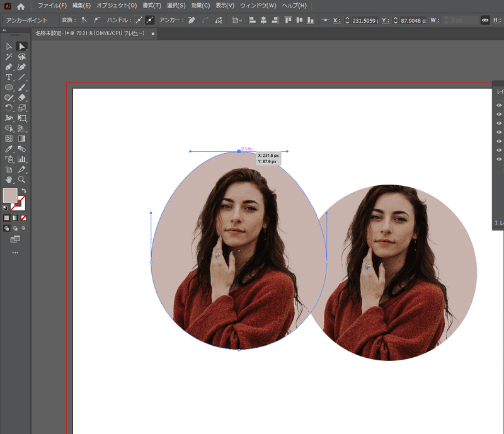Select the Slice tool
Viewport: 504px width, 434px height.
21,169
